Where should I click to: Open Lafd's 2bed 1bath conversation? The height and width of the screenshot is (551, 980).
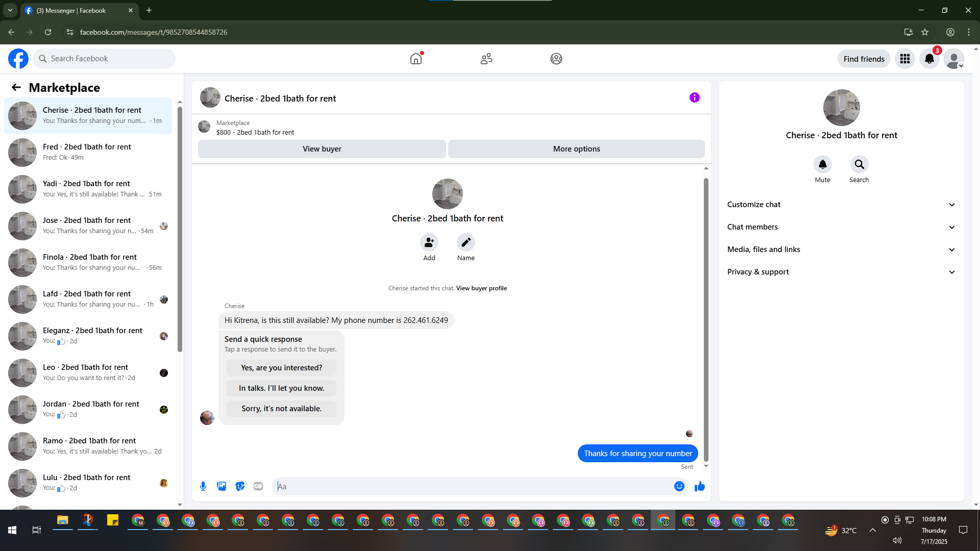click(88, 299)
